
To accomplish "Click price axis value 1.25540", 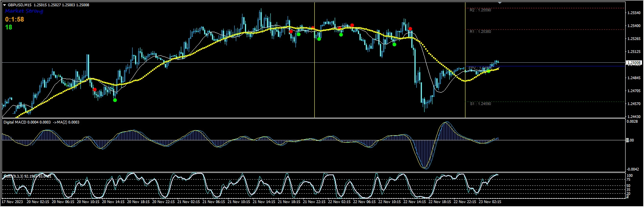I will (634, 13).
